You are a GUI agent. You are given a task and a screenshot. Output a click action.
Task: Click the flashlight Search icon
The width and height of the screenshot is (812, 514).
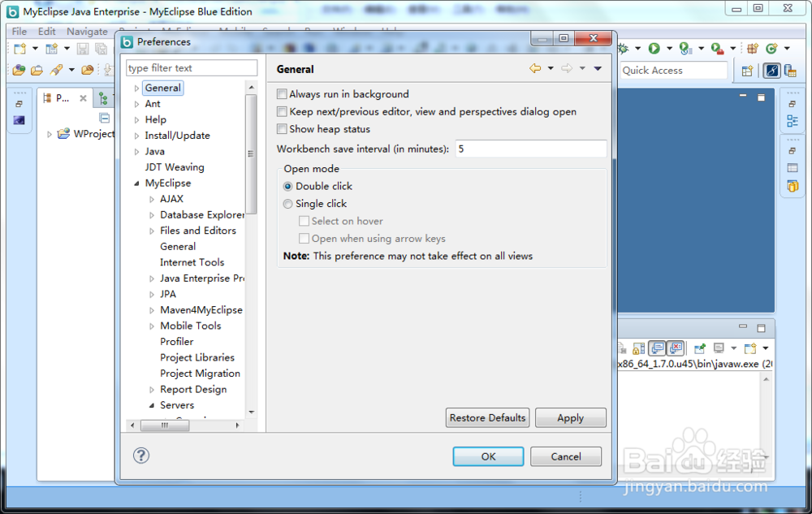click(x=56, y=70)
